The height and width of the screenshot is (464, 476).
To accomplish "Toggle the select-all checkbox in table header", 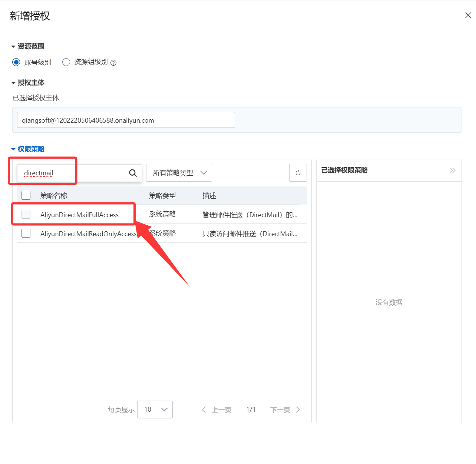I will coord(26,195).
